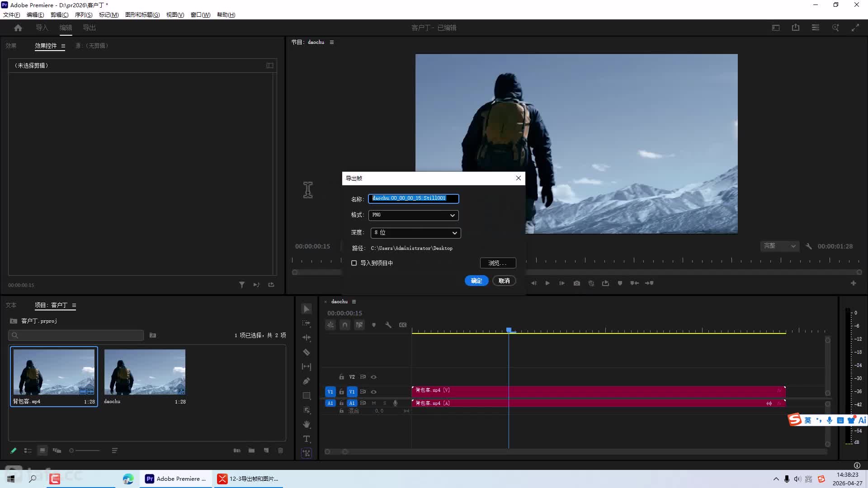Switch Project panel to freeform view

pos(57,450)
